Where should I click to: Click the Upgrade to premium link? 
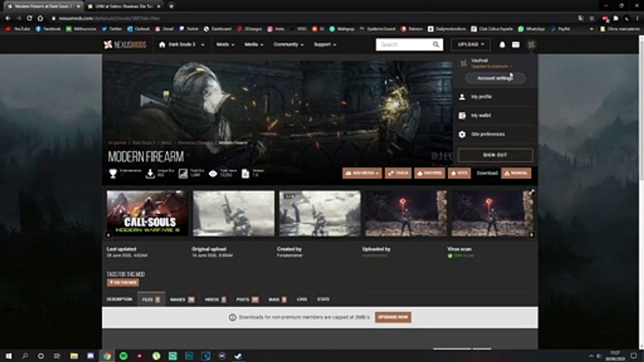(x=492, y=66)
